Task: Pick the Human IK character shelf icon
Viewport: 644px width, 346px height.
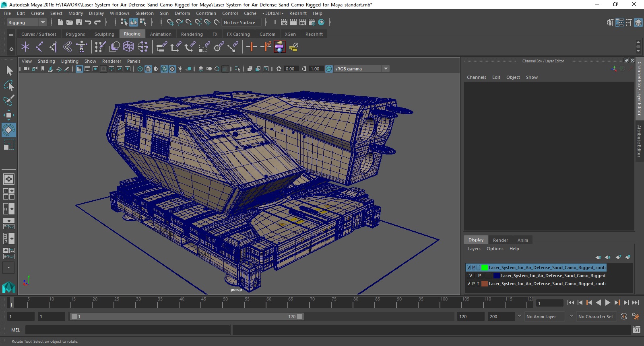Action: [82, 47]
